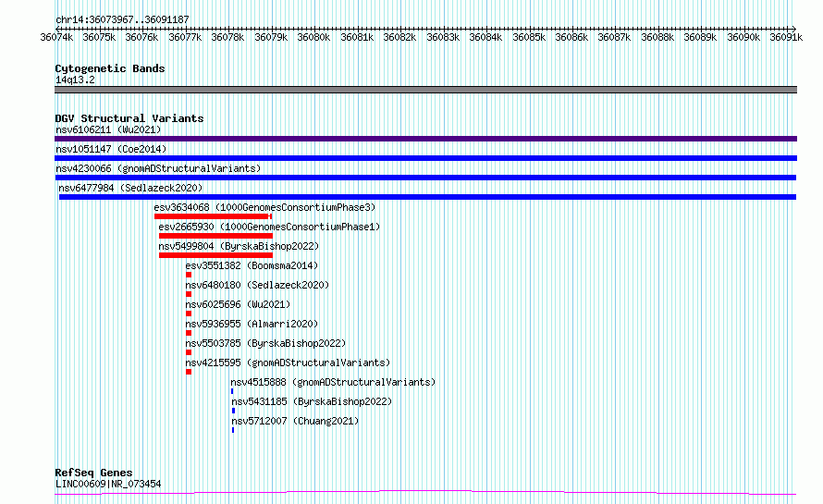This screenshot has height=504, width=823.
Task: Click the red nsv6480180 variant marker
Action: tap(189, 294)
